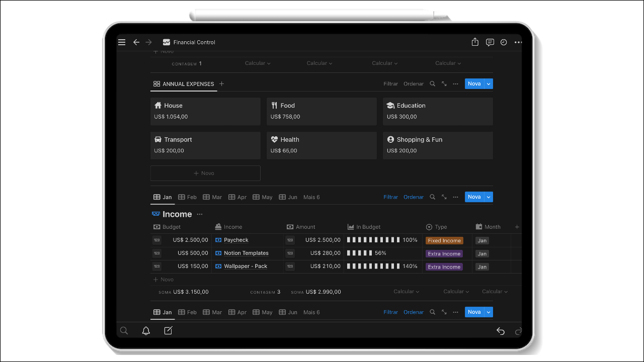
Task: Click blue Filtrar in Income toolbar
Action: [x=391, y=197]
